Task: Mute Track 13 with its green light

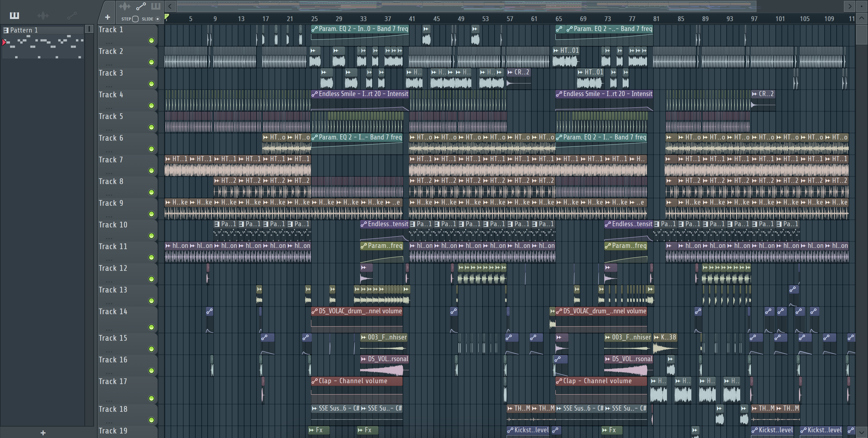Action: tap(152, 300)
